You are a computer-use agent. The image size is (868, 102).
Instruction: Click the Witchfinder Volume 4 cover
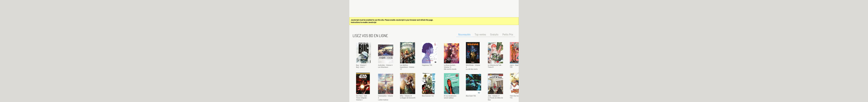click(473, 53)
